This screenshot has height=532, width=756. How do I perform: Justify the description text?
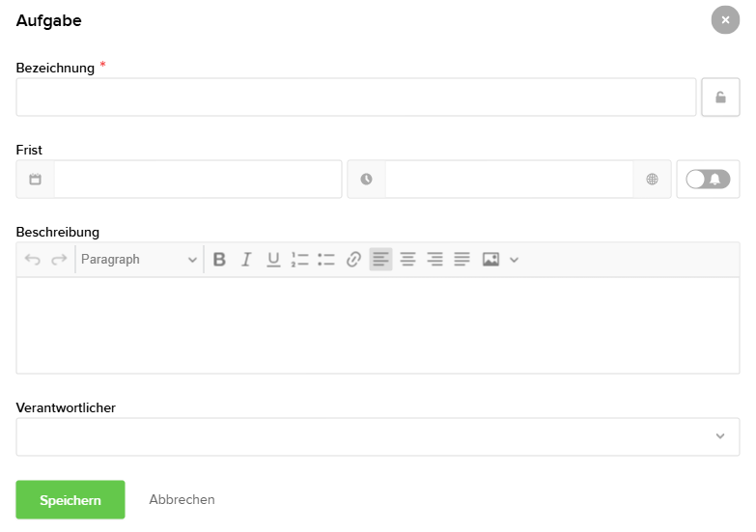[x=462, y=260]
